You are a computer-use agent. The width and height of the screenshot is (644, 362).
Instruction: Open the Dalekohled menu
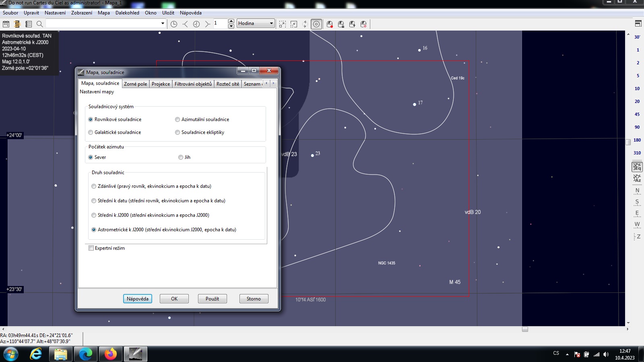tap(127, 13)
